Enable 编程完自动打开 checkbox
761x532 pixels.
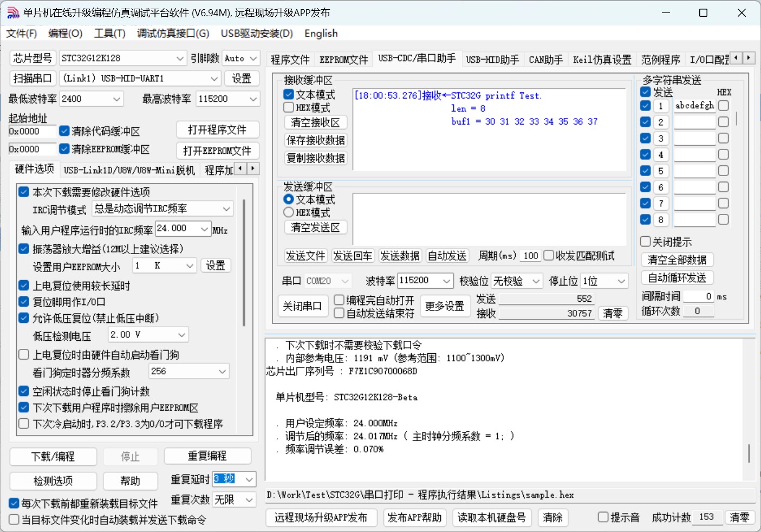(340, 300)
